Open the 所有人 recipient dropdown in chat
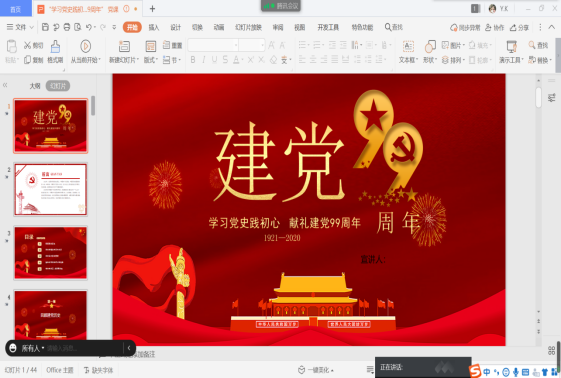The width and height of the screenshot is (561, 378). point(33,348)
